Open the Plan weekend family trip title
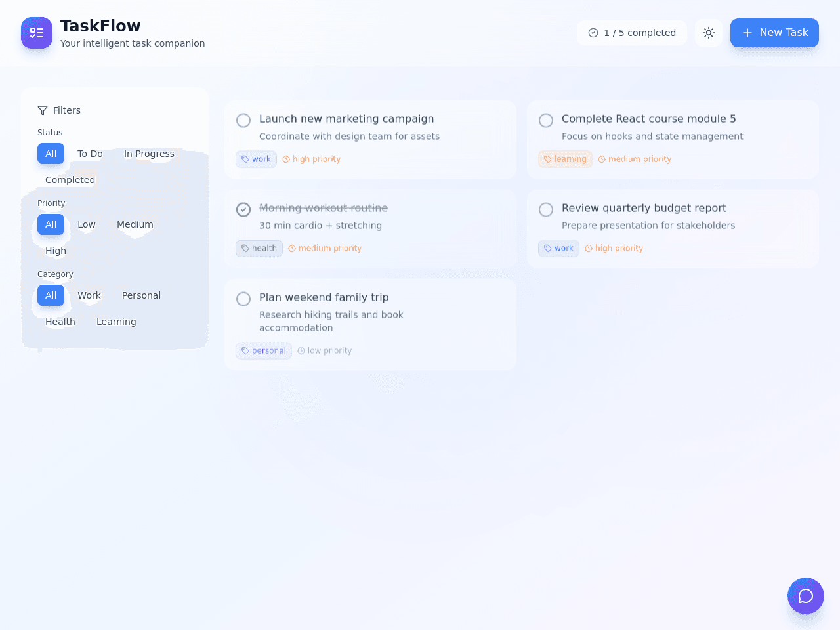 324,297
